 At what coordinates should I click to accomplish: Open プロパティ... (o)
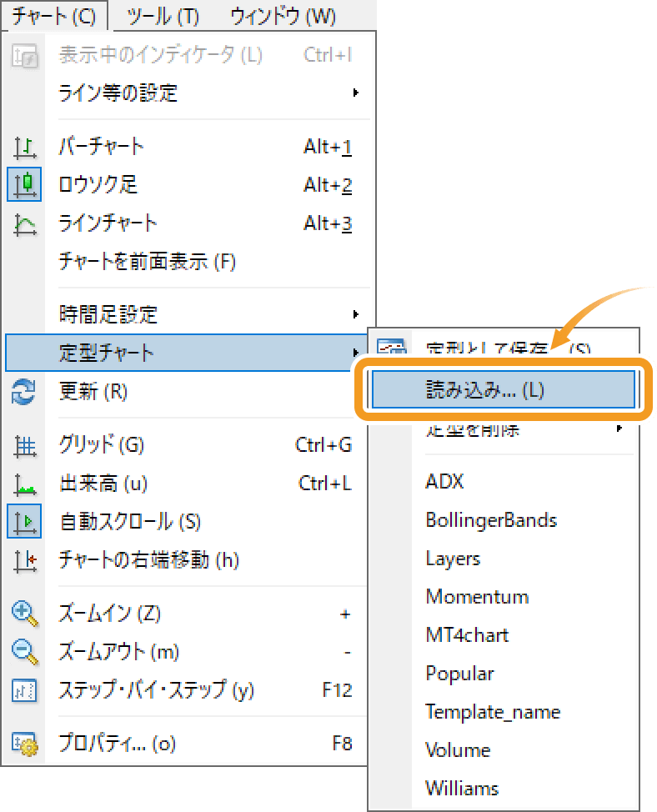(x=187, y=744)
